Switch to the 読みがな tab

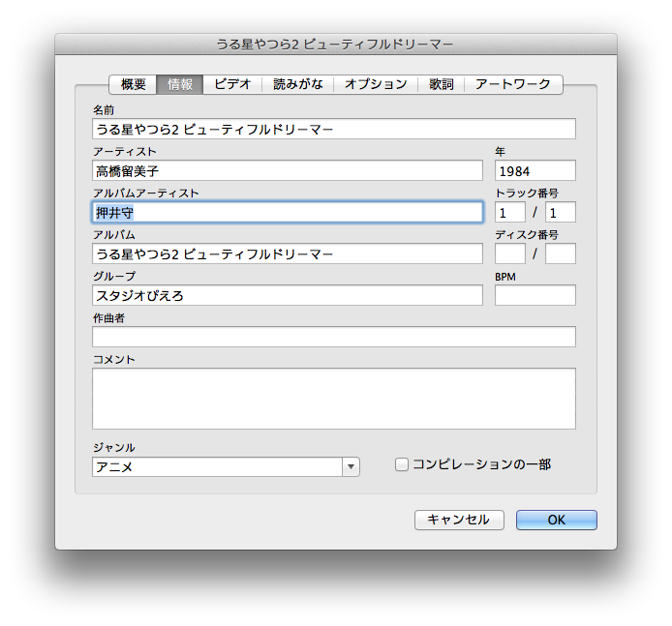298,84
